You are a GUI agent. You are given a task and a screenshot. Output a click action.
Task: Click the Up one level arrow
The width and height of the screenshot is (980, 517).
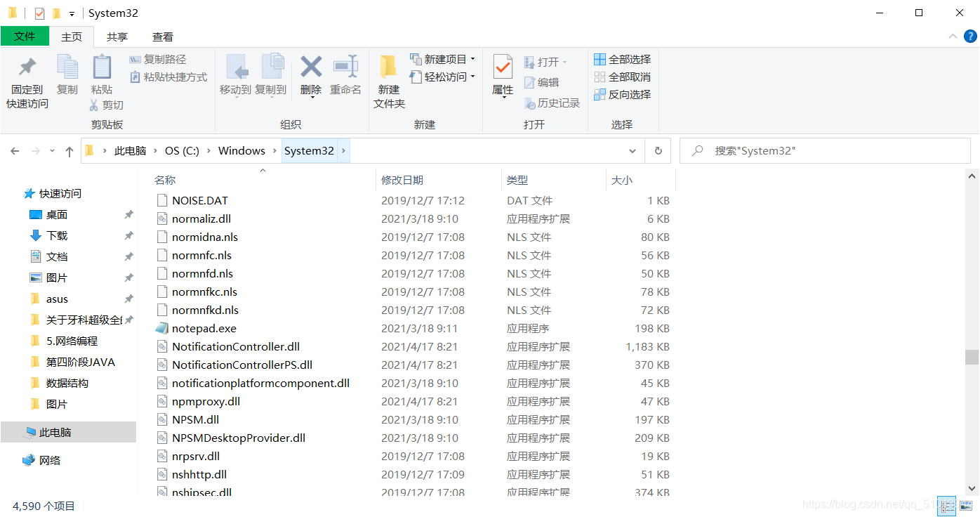click(x=69, y=151)
